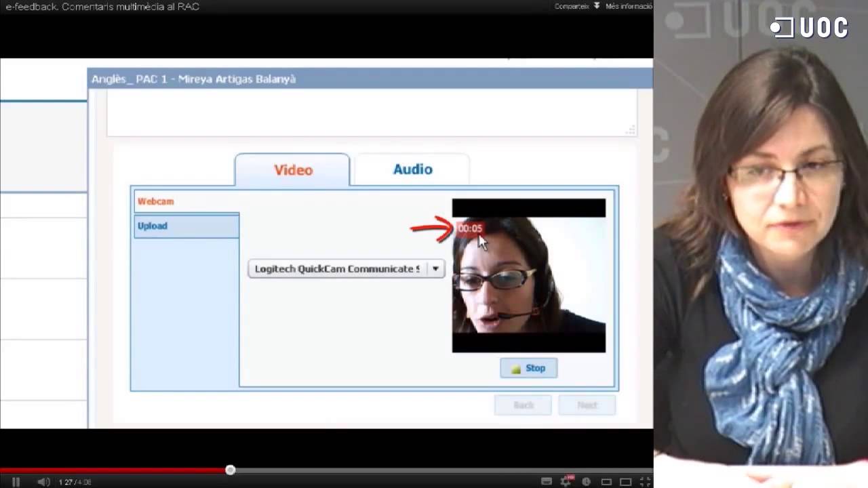Image resolution: width=868 pixels, height=488 pixels.
Task: Toggle subtitles with the captions icon
Action: click(547, 481)
